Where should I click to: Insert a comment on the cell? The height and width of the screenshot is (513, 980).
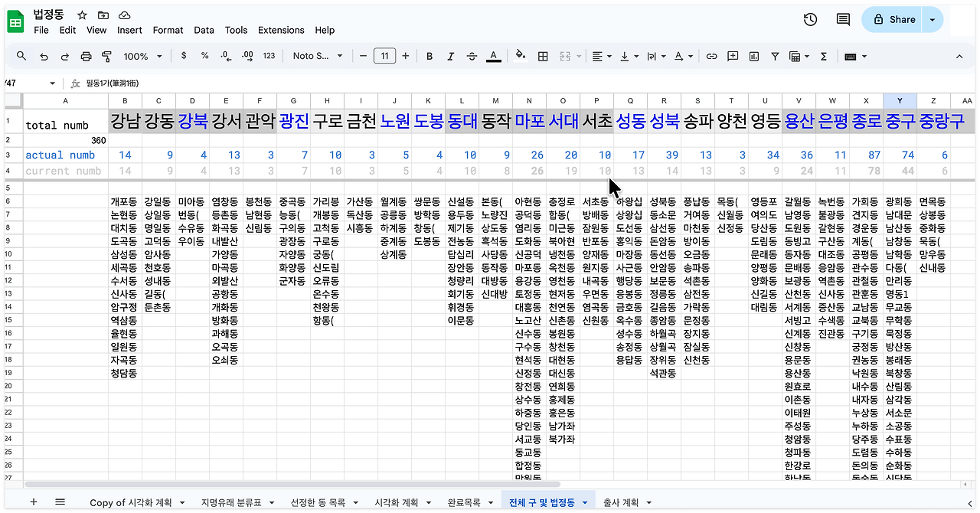pyautogui.click(x=732, y=56)
